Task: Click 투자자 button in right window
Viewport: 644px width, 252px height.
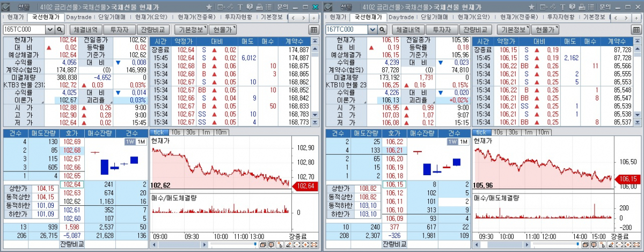Action: click(443, 30)
